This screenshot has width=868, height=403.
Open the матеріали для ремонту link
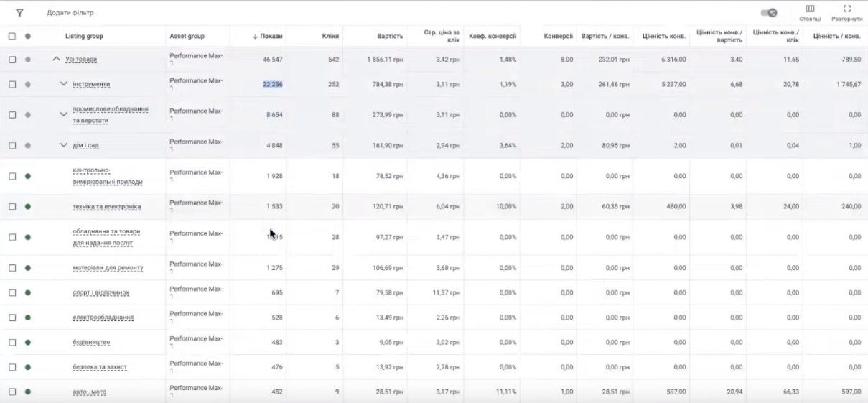(108, 268)
